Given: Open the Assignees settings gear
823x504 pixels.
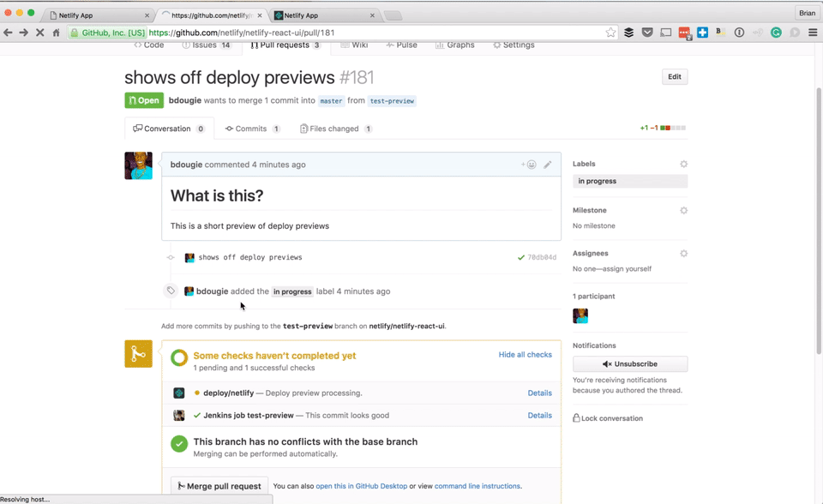Looking at the screenshot, I should [683, 253].
